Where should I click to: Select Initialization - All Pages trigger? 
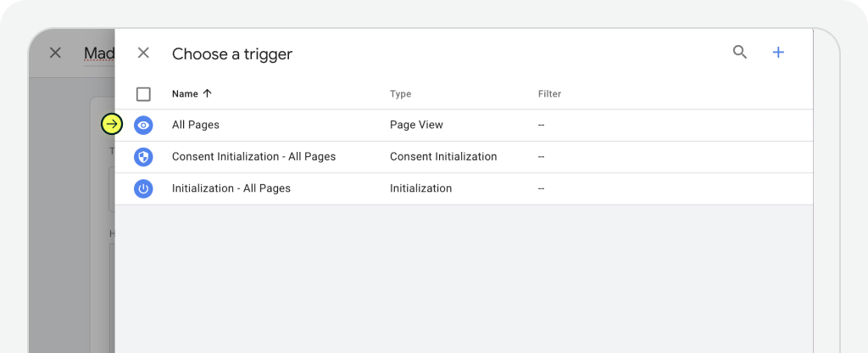tap(231, 188)
